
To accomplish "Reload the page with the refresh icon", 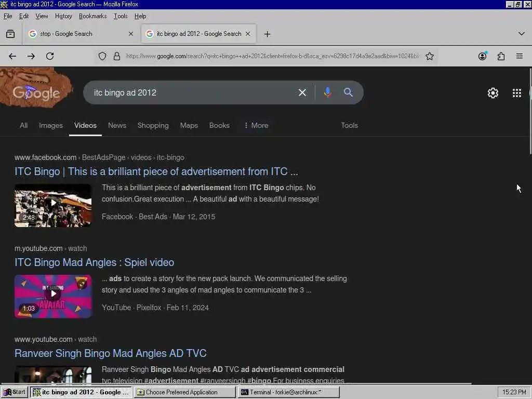I will [50, 56].
